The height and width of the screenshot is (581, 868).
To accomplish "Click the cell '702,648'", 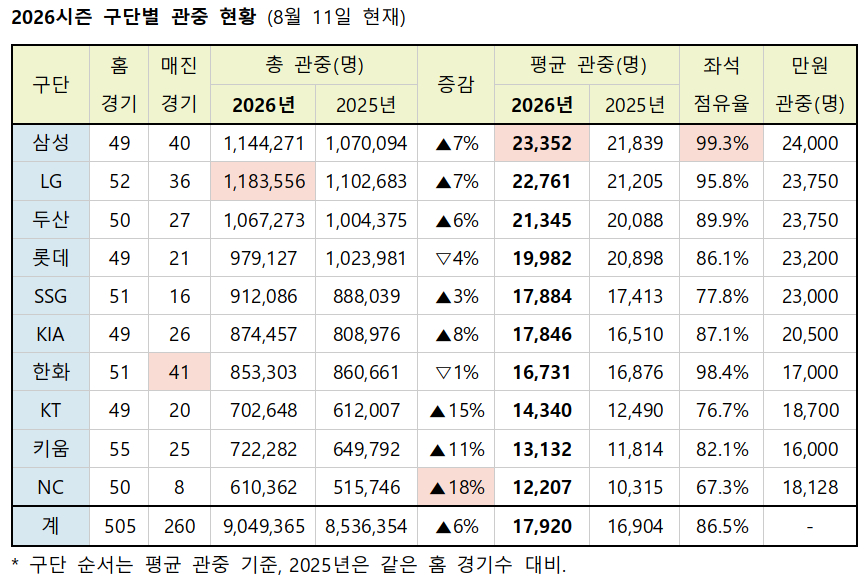I will (264, 411).
